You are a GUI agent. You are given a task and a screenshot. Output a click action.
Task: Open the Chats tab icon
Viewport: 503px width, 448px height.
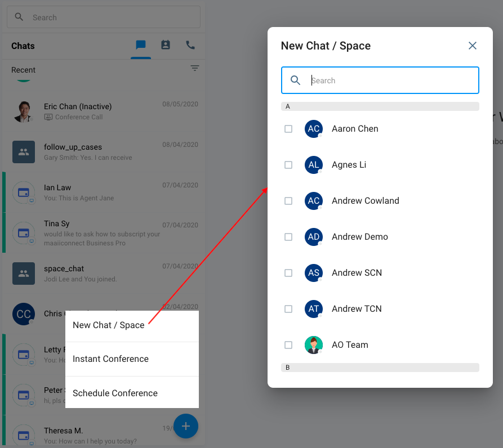click(140, 45)
